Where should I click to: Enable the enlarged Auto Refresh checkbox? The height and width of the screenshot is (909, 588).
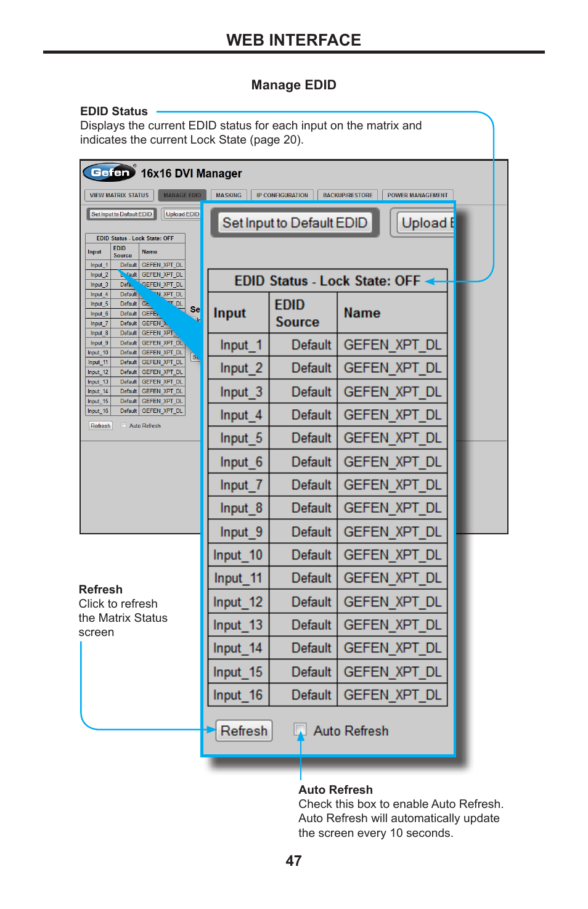[x=300, y=730]
